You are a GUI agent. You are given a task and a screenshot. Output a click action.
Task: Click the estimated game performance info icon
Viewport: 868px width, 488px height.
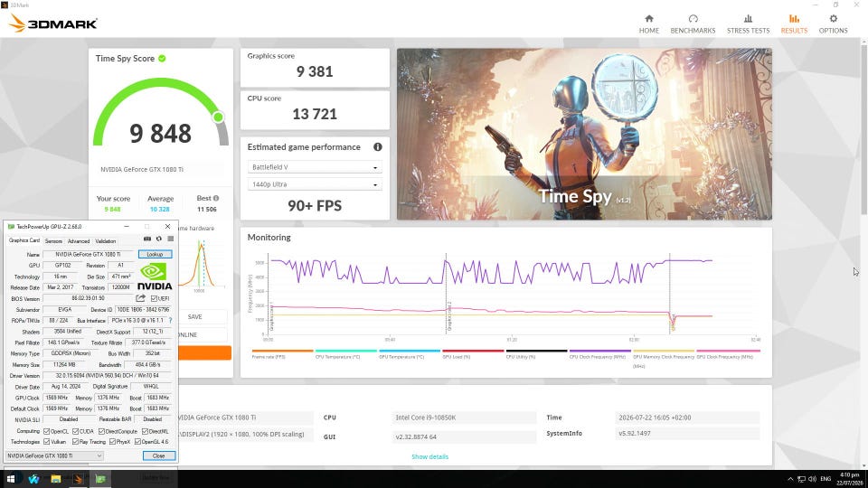click(378, 147)
